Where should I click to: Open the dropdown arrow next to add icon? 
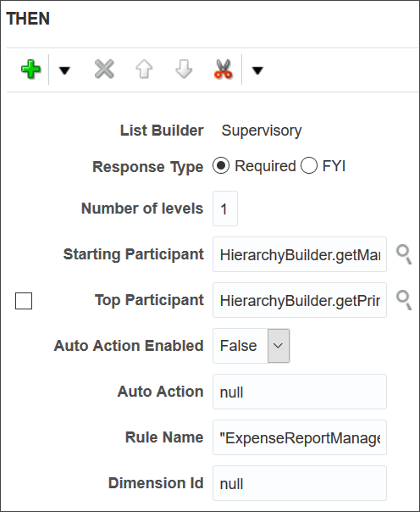click(x=64, y=70)
